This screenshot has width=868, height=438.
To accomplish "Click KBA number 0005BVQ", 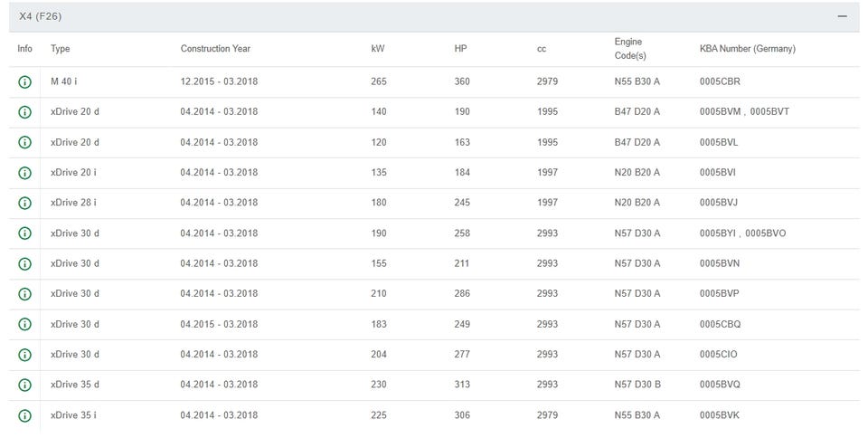I will click(720, 385).
